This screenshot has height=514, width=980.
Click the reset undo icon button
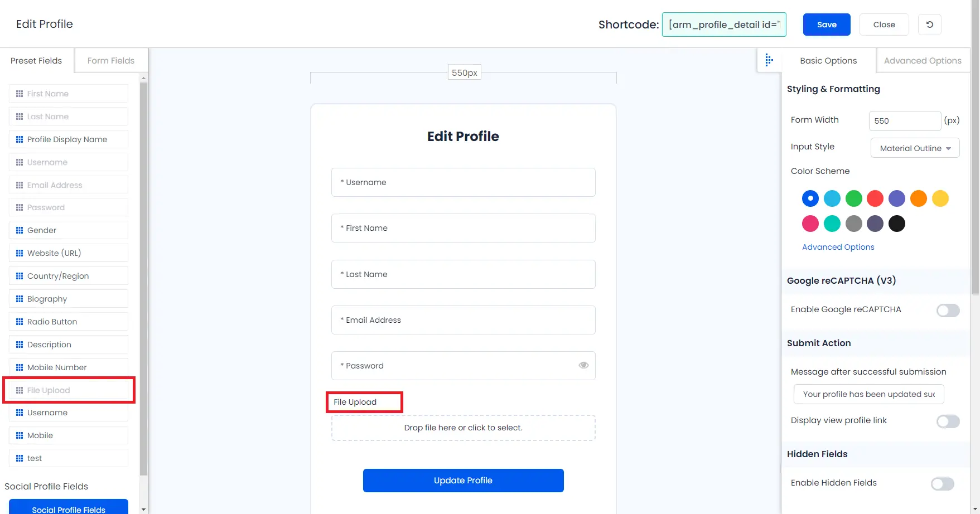[x=929, y=25]
